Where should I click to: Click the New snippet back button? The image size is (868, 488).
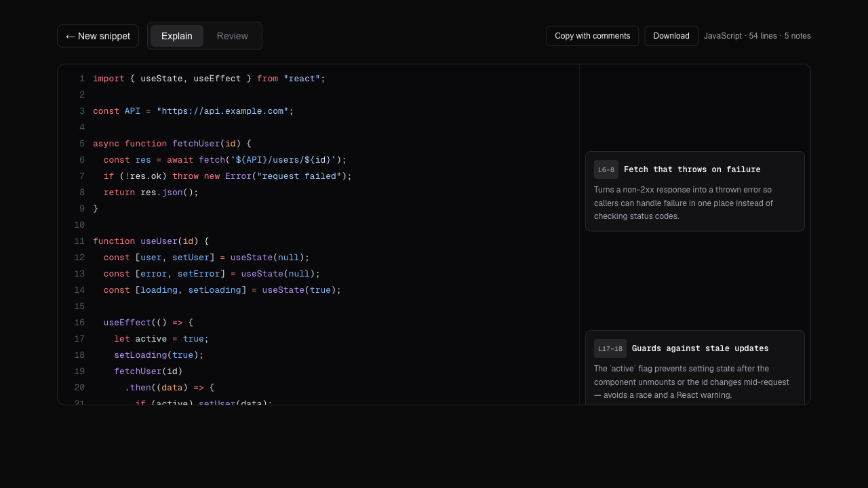98,36
